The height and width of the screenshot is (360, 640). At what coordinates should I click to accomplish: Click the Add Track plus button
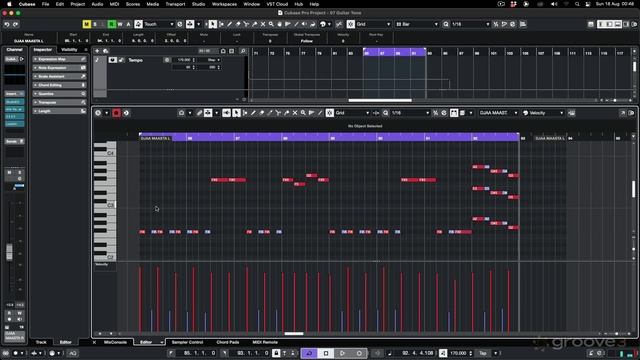coord(97,51)
